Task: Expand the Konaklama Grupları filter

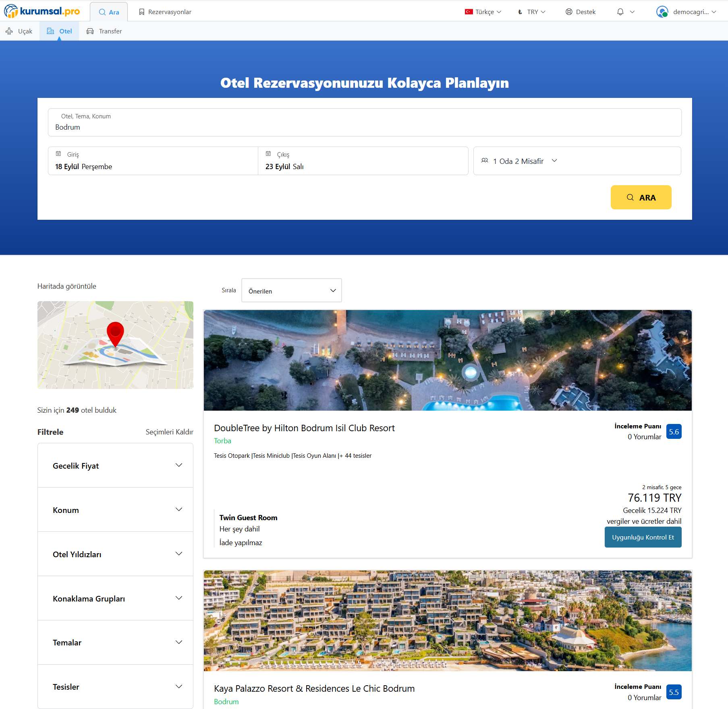Action: [x=115, y=598]
